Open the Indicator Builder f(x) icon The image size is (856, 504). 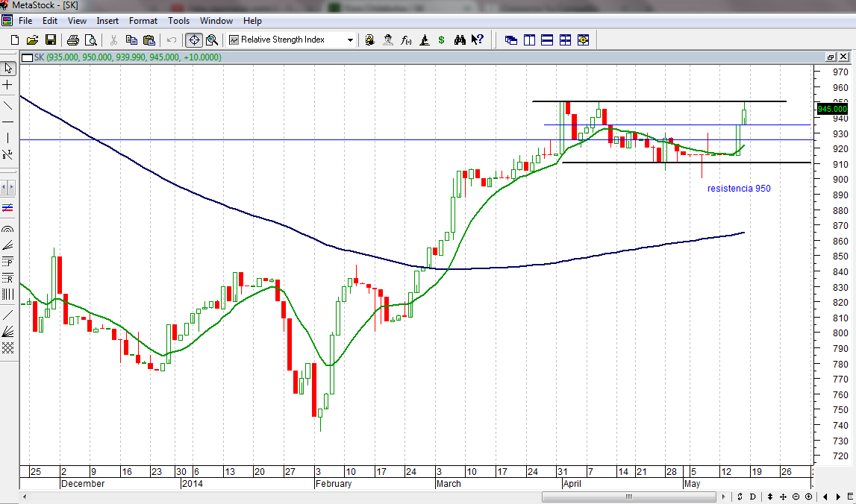click(406, 40)
